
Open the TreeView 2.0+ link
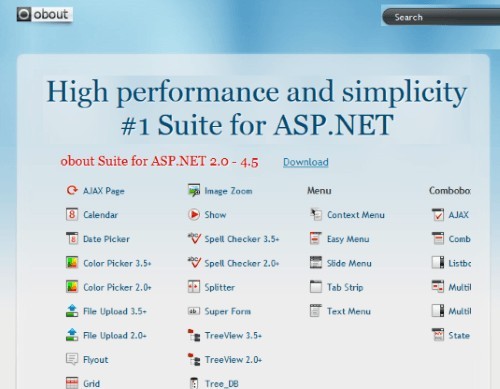tap(233, 360)
